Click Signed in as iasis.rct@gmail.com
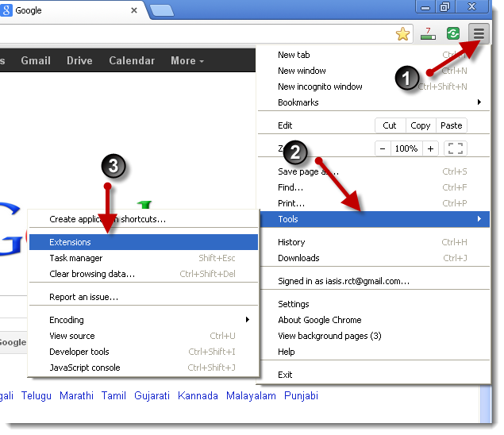 (x=374, y=281)
